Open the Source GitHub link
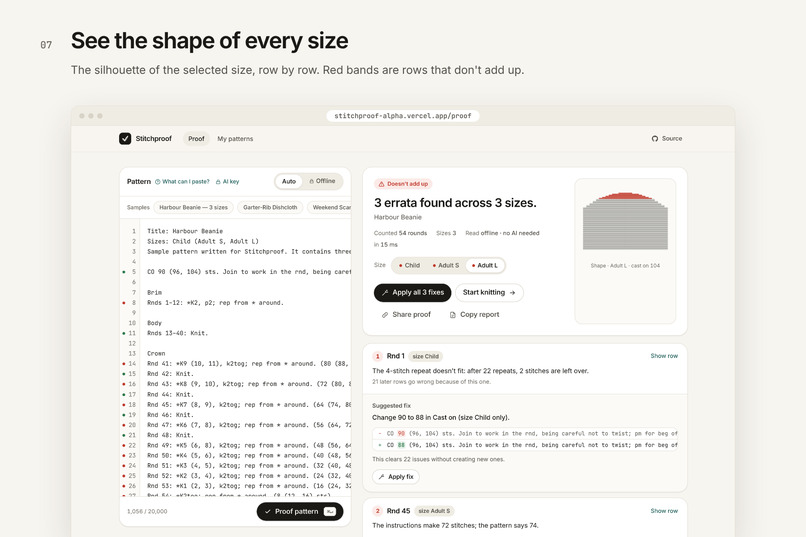Viewport: 806px width, 537px height. (x=667, y=139)
